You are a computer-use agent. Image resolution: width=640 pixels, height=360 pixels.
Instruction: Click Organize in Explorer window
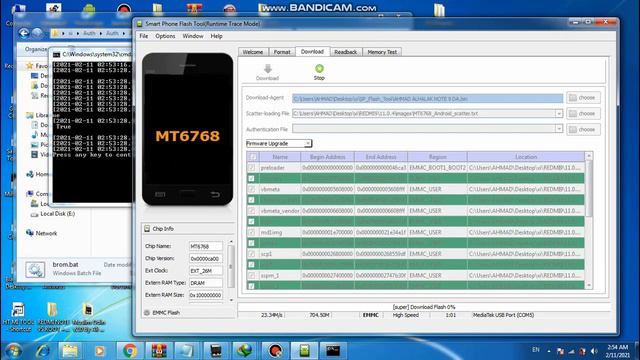(36, 49)
